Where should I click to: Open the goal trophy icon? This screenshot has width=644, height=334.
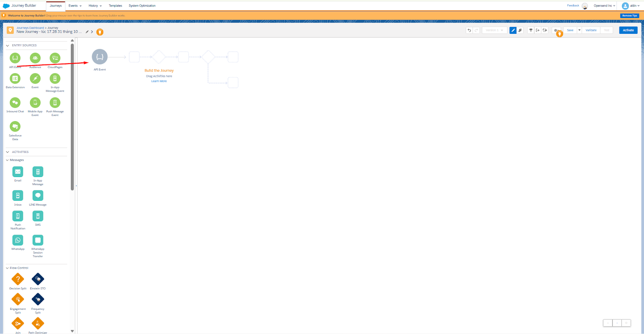(531, 30)
